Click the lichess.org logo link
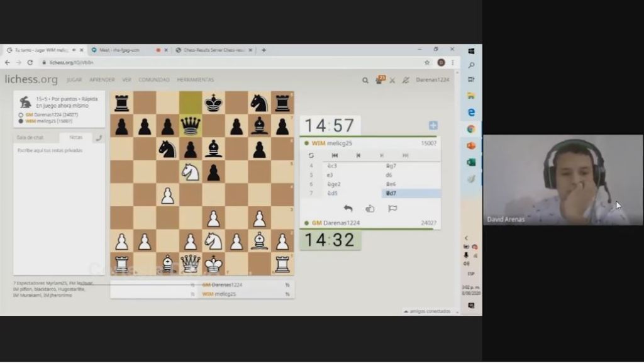The height and width of the screenshot is (363, 644). 31,80
